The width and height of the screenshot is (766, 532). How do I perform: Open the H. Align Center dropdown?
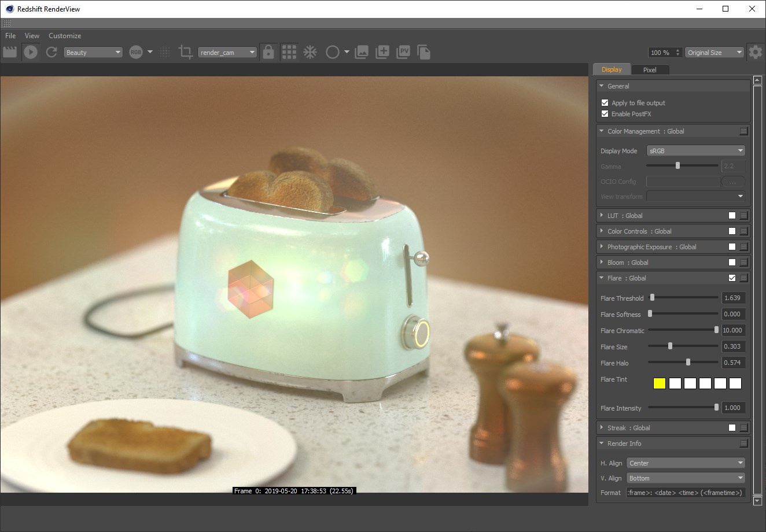686,463
